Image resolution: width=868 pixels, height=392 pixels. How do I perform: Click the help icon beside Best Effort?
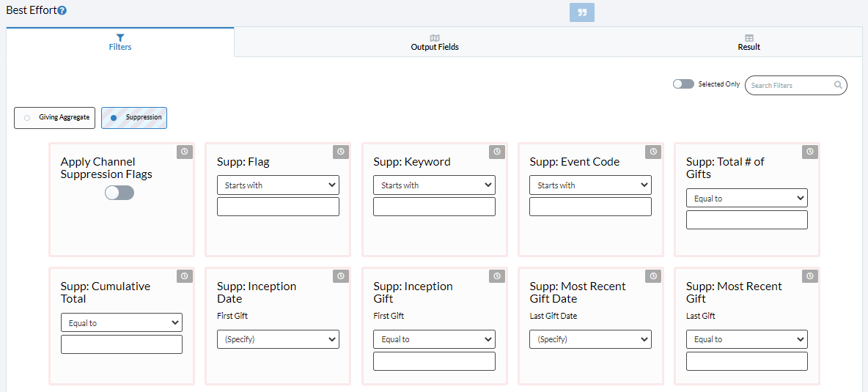click(62, 10)
